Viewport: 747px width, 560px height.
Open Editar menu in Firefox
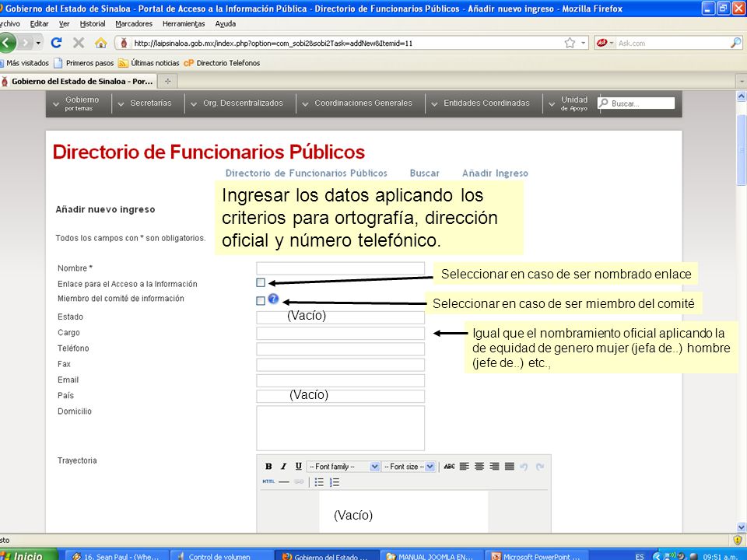pos(39,24)
